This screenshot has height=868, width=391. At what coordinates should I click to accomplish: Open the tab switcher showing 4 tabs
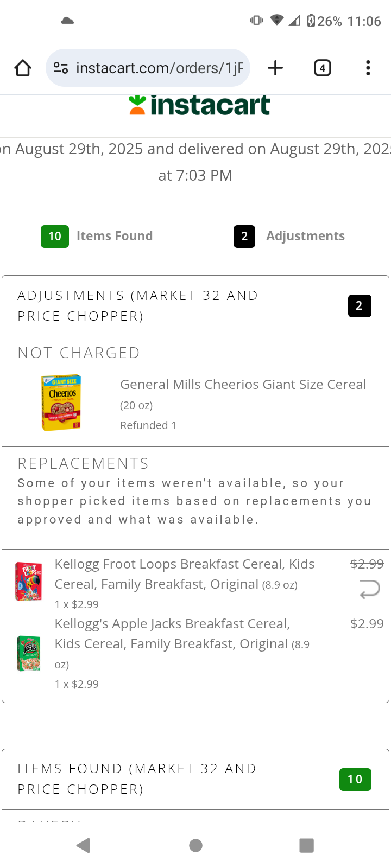click(x=322, y=68)
